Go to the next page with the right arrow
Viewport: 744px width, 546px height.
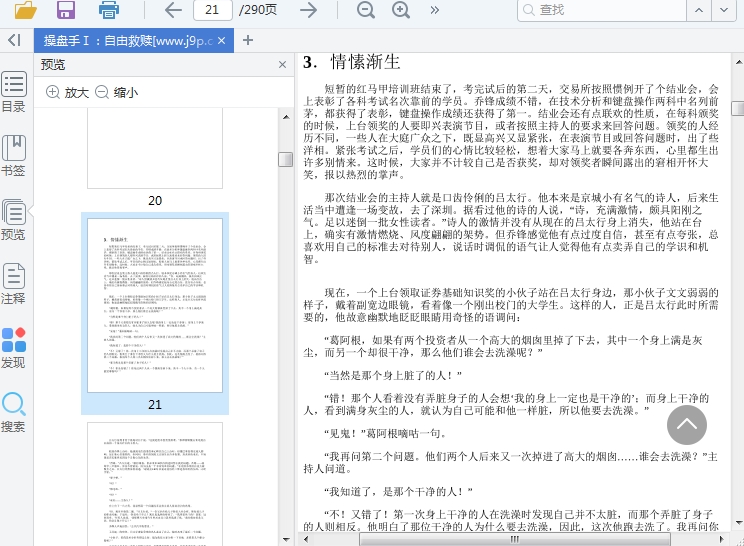click(308, 9)
